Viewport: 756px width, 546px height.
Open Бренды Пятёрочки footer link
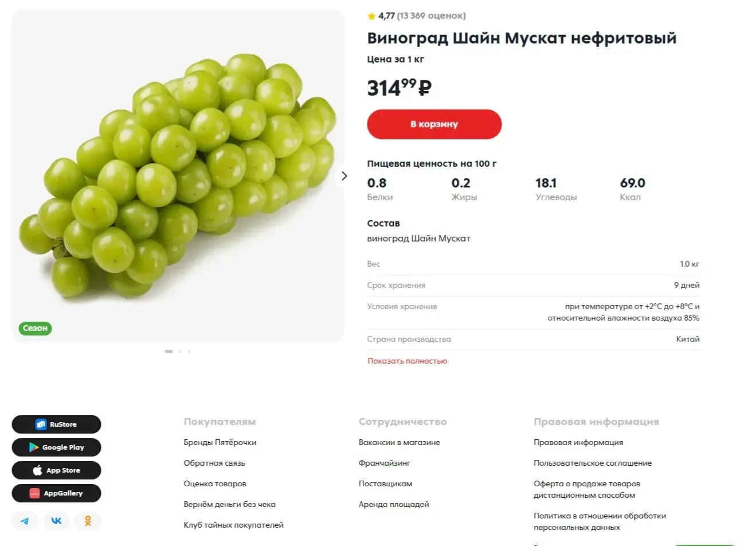click(220, 442)
